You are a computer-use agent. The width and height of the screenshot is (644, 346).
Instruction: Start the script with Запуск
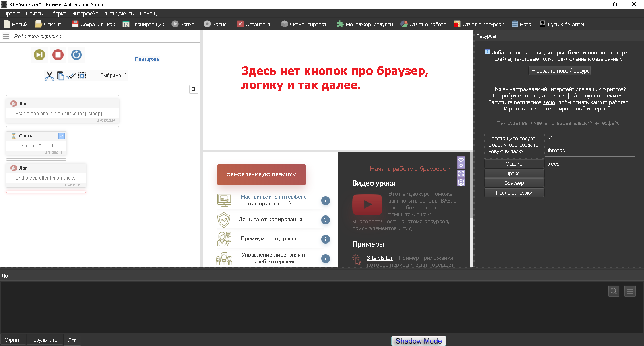(184, 24)
